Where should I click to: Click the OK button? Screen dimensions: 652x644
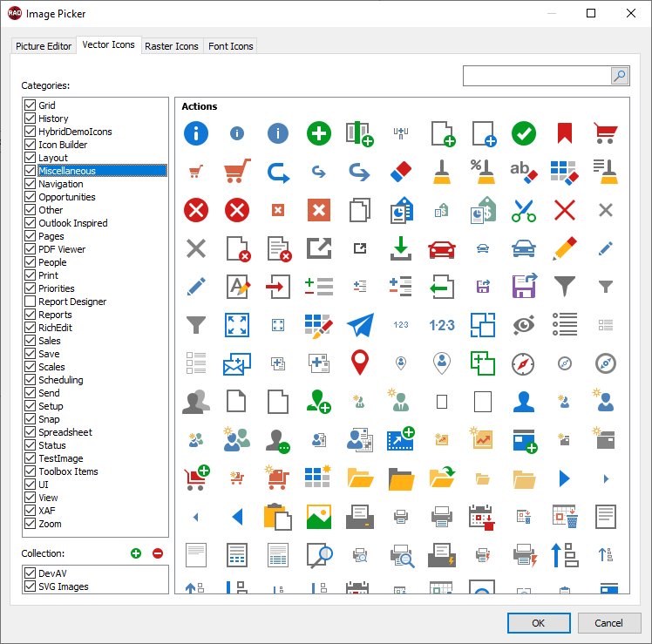click(539, 623)
